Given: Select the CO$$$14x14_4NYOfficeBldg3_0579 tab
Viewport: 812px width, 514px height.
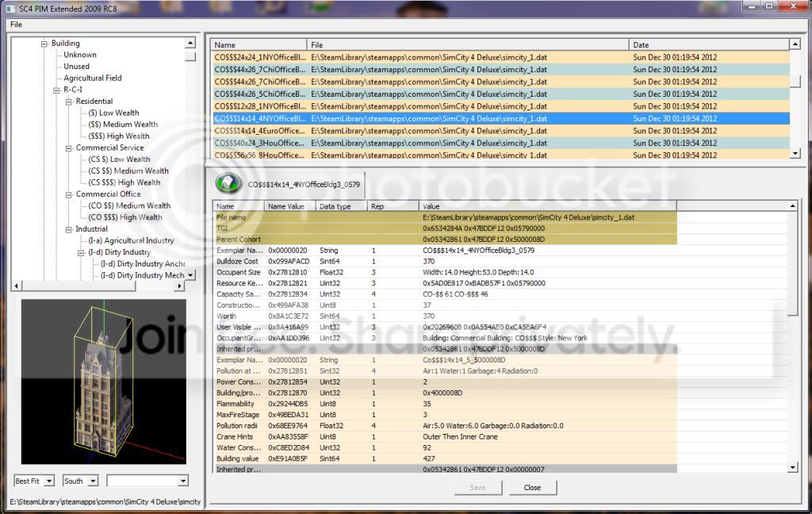Looking at the screenshot, I should 289,185.
